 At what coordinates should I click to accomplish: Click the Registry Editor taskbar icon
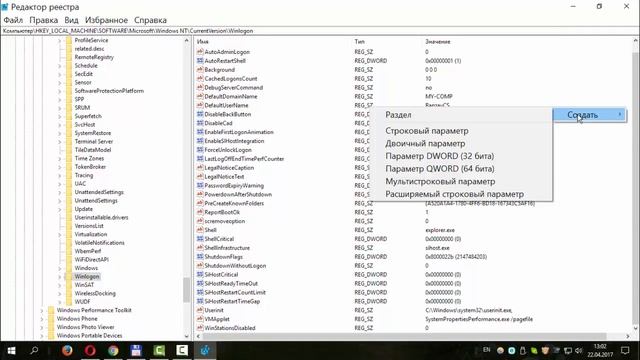pyautogui.click(x=205, y=350)
